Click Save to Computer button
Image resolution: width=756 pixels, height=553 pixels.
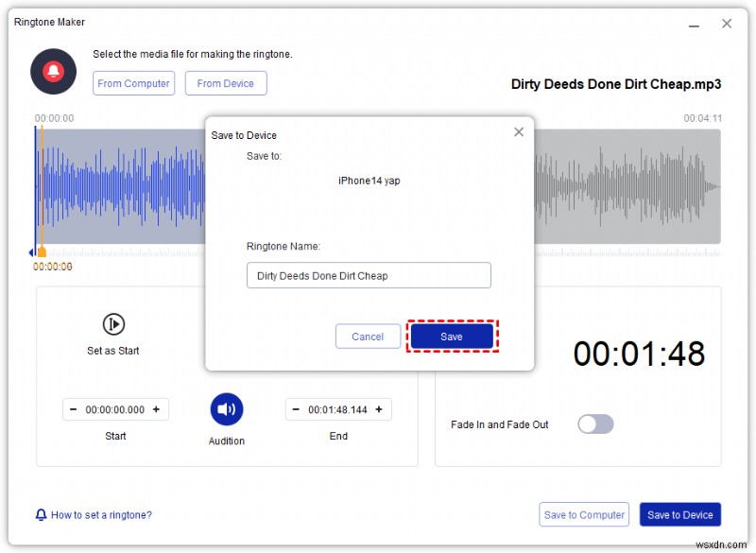click(584, 515)
